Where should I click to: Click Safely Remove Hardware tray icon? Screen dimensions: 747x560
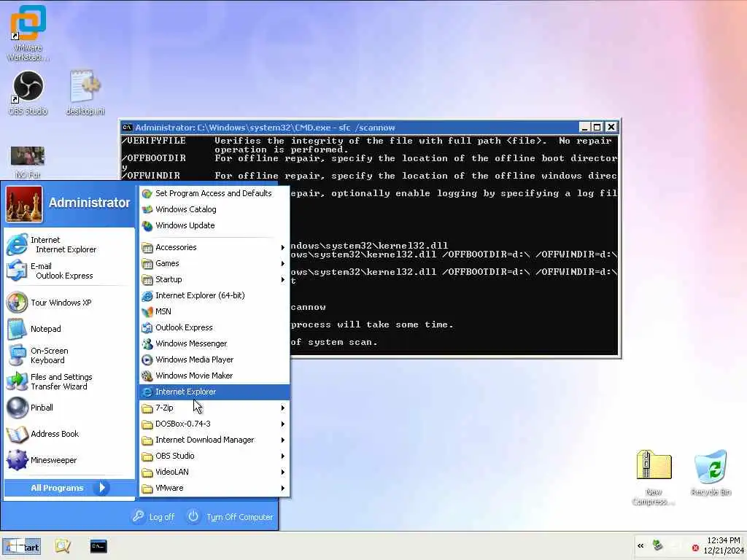[x=658, y=545]
